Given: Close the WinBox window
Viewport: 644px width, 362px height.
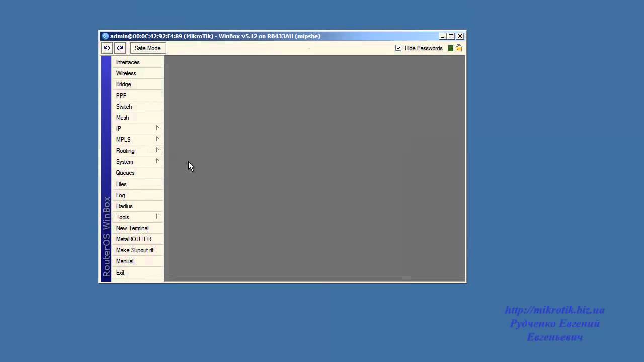Looking at the screenshot, I should [460, 36].
